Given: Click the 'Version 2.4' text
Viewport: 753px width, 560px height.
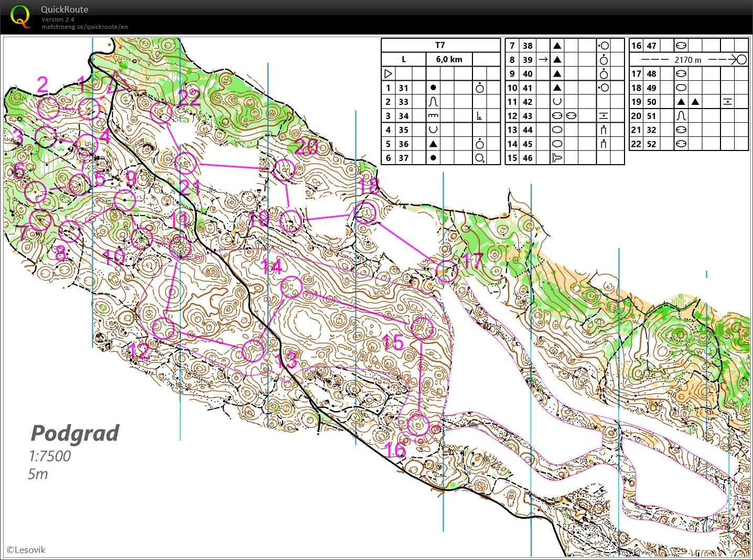Looking at the screenshot, I should click(x=58, y=19).
